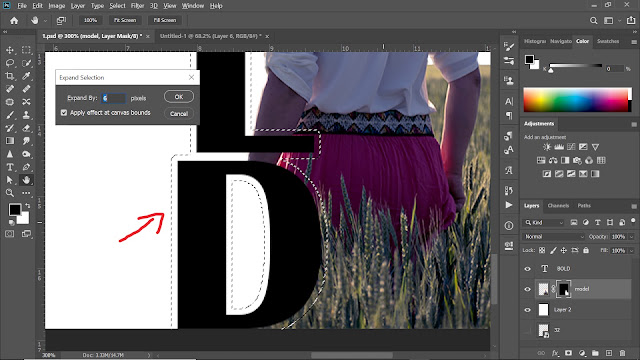Open the Layers panel options menu
Image resolution: width=640 pixels, height=360 pixels.
pos(633,206)
